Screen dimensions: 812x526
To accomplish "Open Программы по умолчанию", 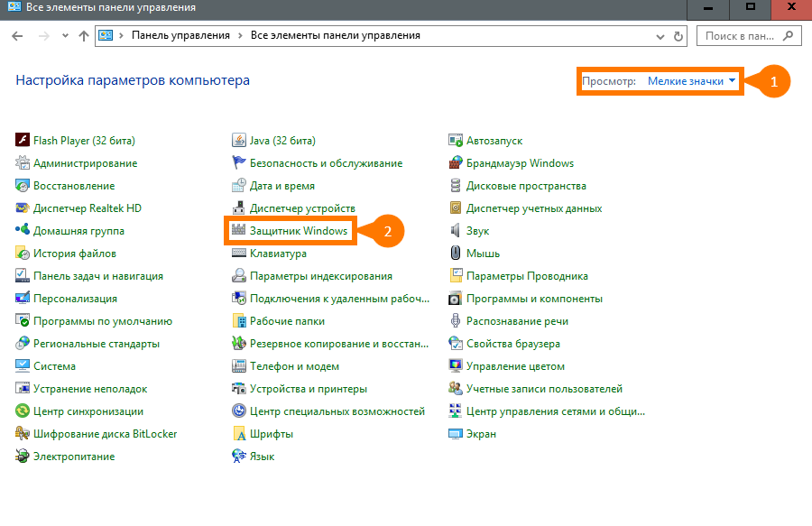I will pyautogui.click(x=103, y=321).
